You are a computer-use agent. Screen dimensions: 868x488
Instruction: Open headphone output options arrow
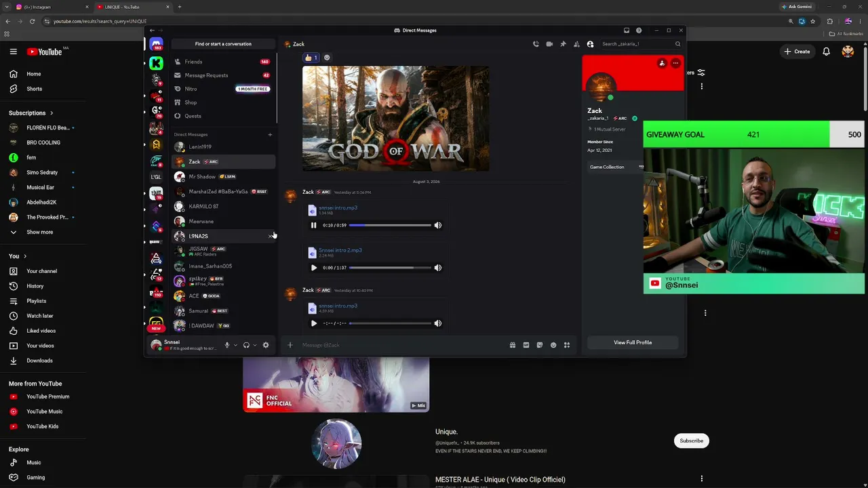pyautogui.click(x=255, y=345)
